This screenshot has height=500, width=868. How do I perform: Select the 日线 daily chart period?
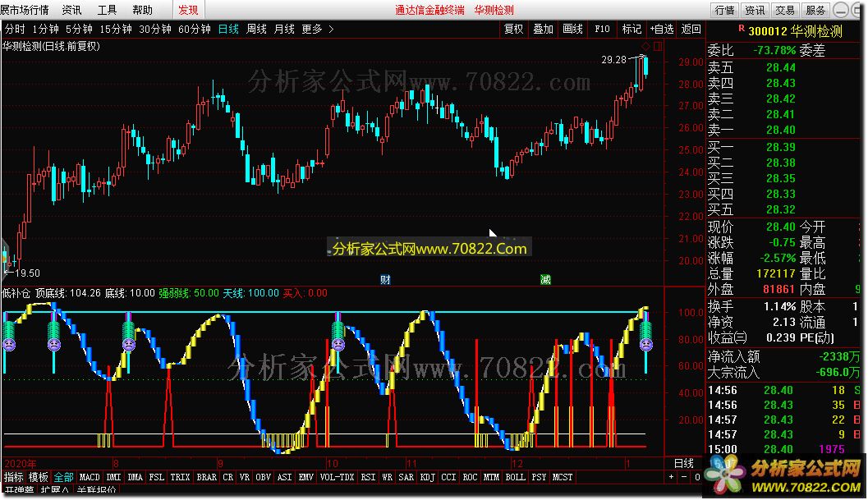tap(228, 29)
